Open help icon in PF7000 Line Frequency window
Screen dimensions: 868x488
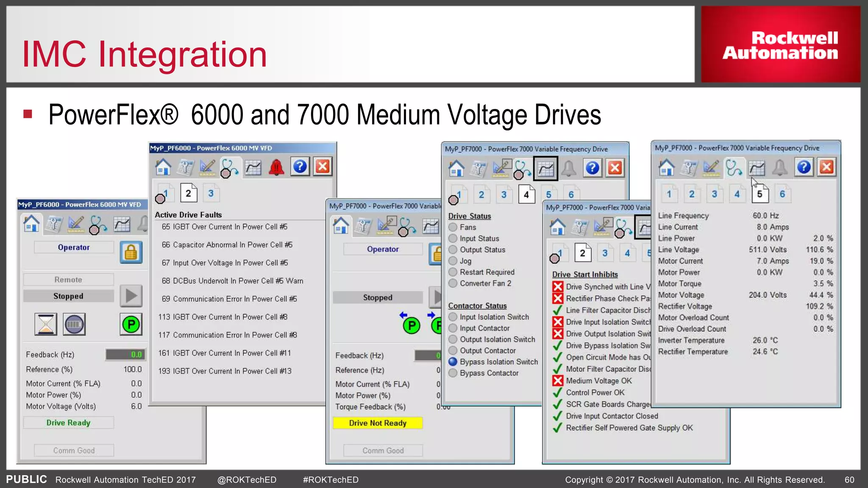click(x=804, y=167)
